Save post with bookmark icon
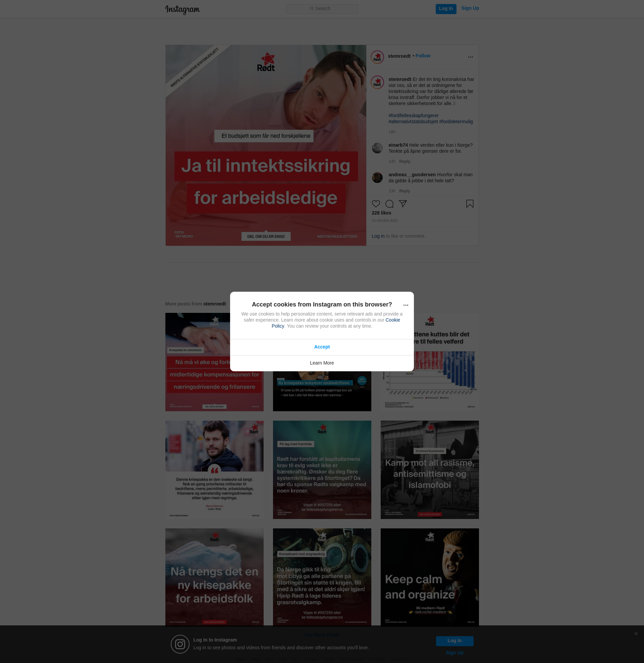644x663 pixels. (x=470, y=204)
